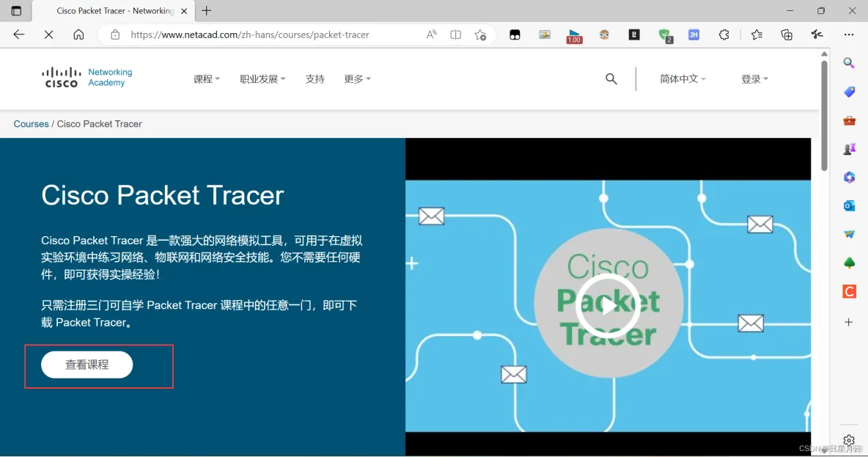The height and width of the screenshot is (457, 868).
Task: Click the Cisco Networking Academy logo
Action: (x=87, y=78)
